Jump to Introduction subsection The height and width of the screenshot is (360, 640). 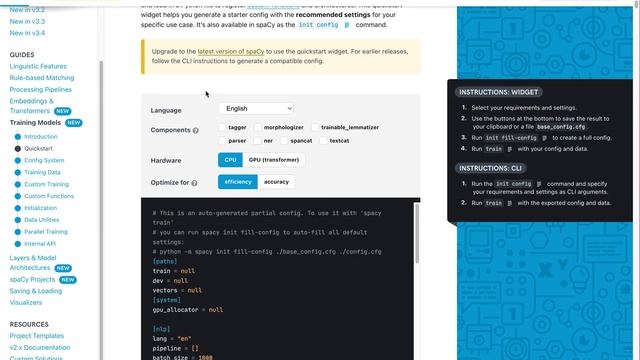pyautogui.click(x=41, y=137)
